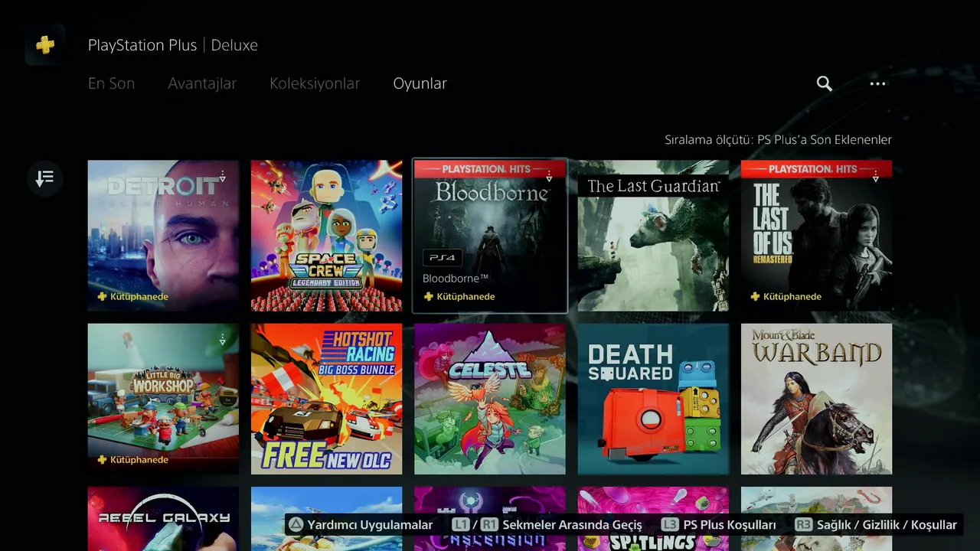Open the Celeste game tile
This screenshot has height=551, width=980.
tap(490, 399)
